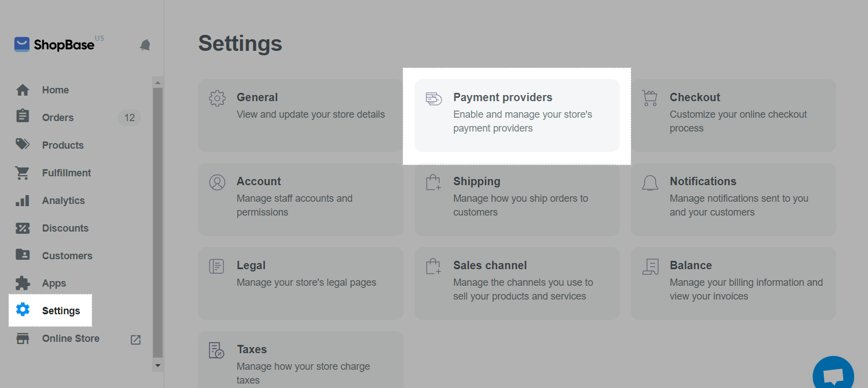The image size is (868, 388).
Task: Click the Analytics bar chart icon
Action: pyautogui.click(x=23, y=201)
